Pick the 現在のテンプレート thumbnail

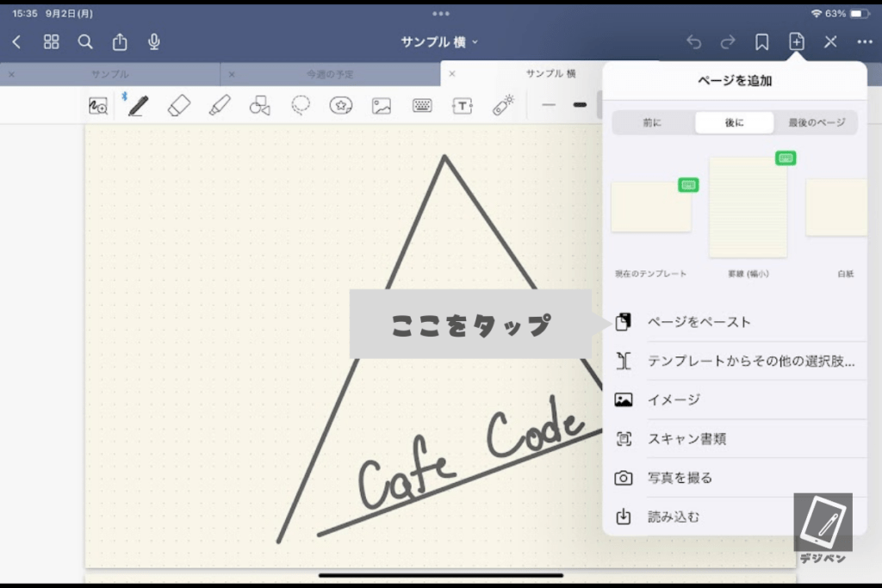[651, 207]
